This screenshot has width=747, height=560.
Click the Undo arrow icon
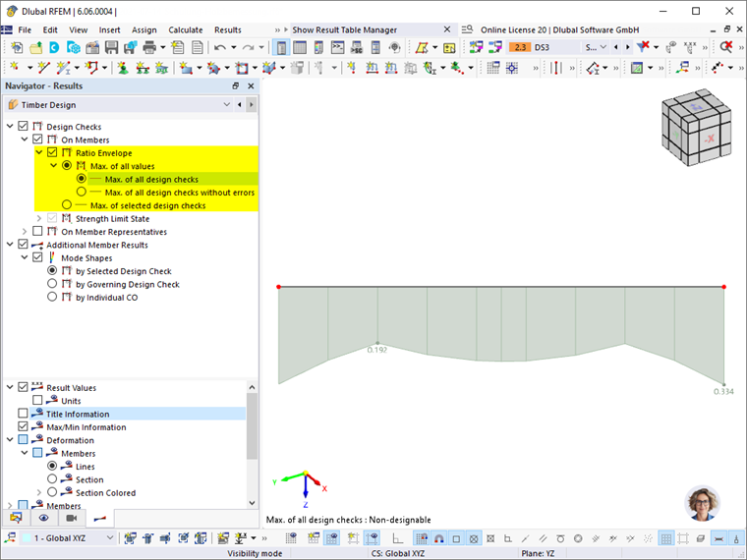(x=219, y=47)
